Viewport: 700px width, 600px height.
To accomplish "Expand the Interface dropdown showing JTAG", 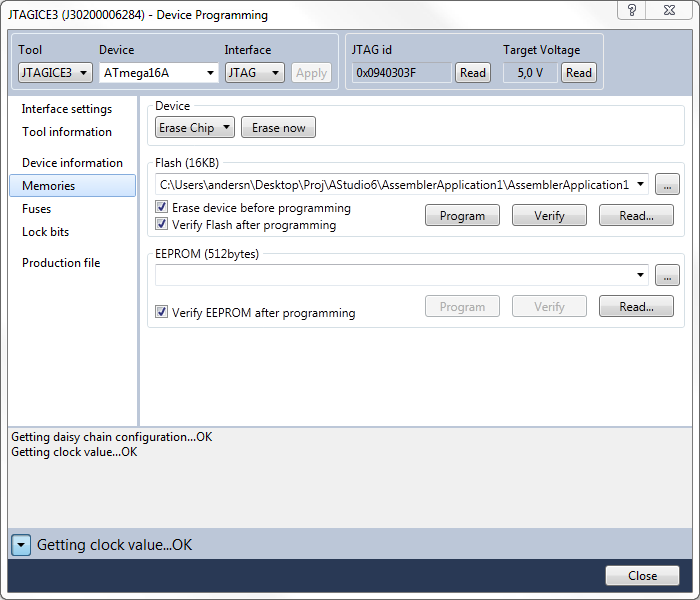I will coord(254,72).
